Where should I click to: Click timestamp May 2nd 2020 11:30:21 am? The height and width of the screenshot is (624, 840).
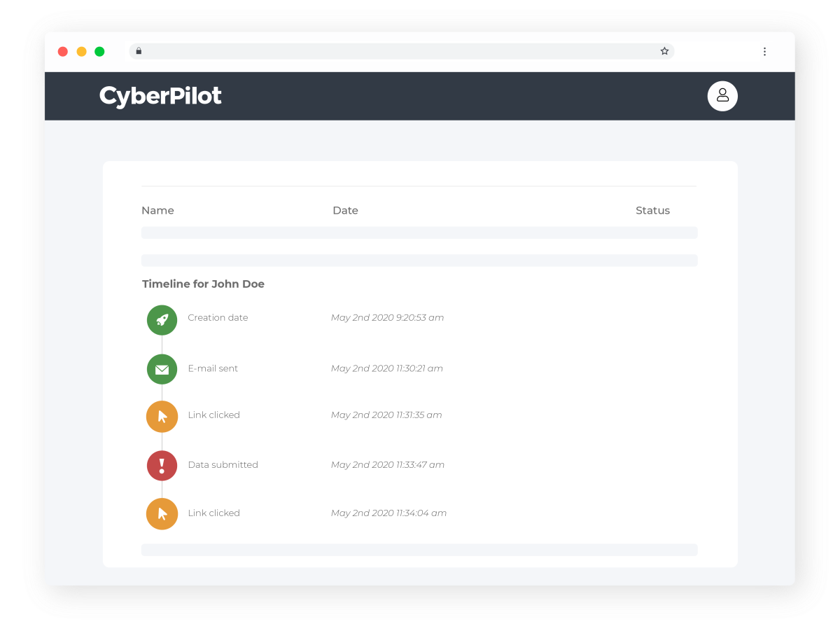coord(386,368)
